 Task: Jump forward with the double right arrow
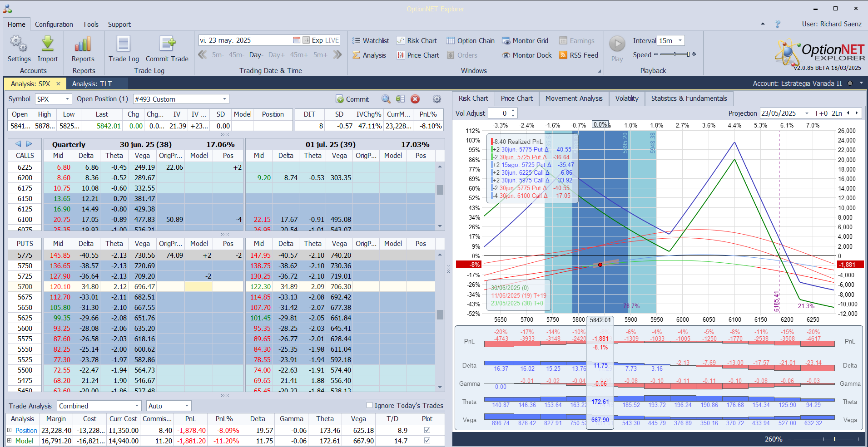tap(337, 55)
